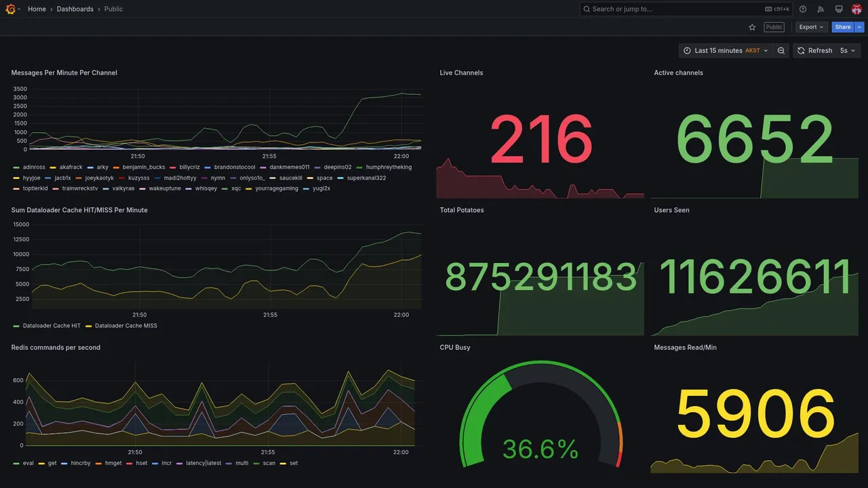Screen dimensions: 868x488
Task: Star this dashboard as favorite
Action: [x=752, y=27]
